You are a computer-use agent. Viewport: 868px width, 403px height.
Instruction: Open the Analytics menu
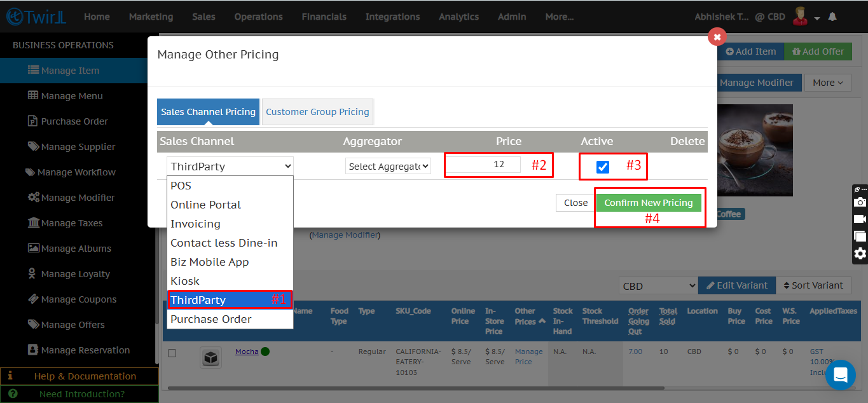[x=458, y=17]
